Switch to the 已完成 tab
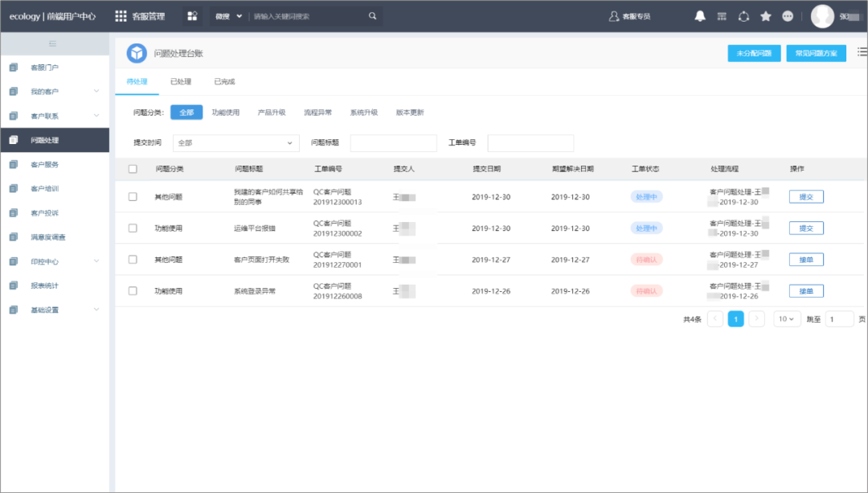 click(224, 81)
